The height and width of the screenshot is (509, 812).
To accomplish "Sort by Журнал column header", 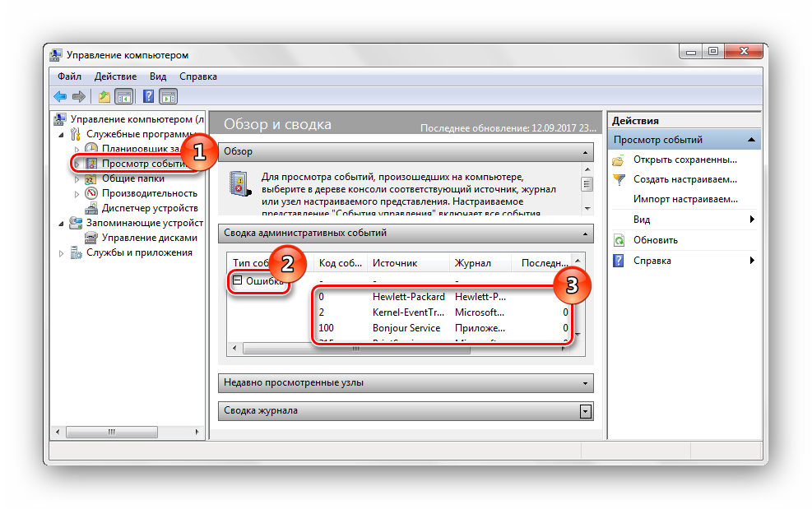I will coord(480,263).
